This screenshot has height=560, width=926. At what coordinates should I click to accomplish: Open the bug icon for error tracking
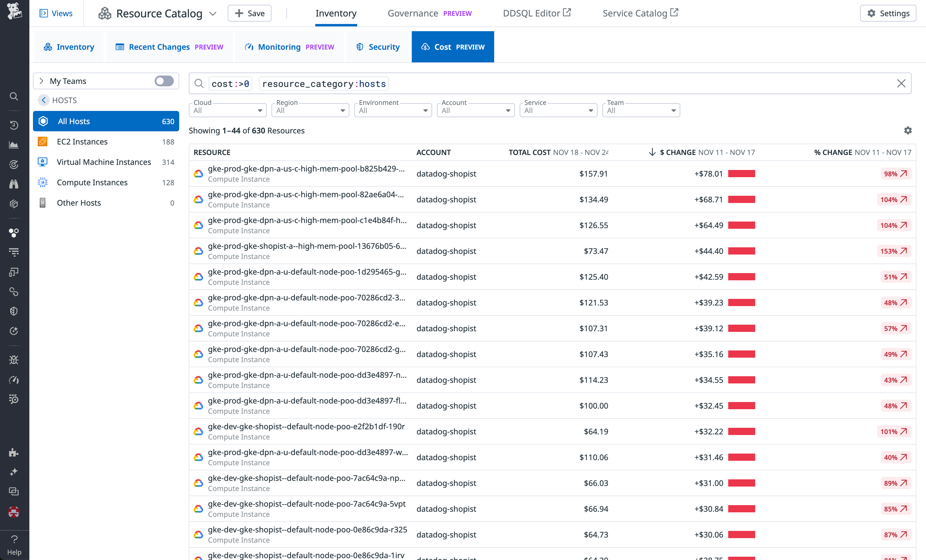pos(14,360)
